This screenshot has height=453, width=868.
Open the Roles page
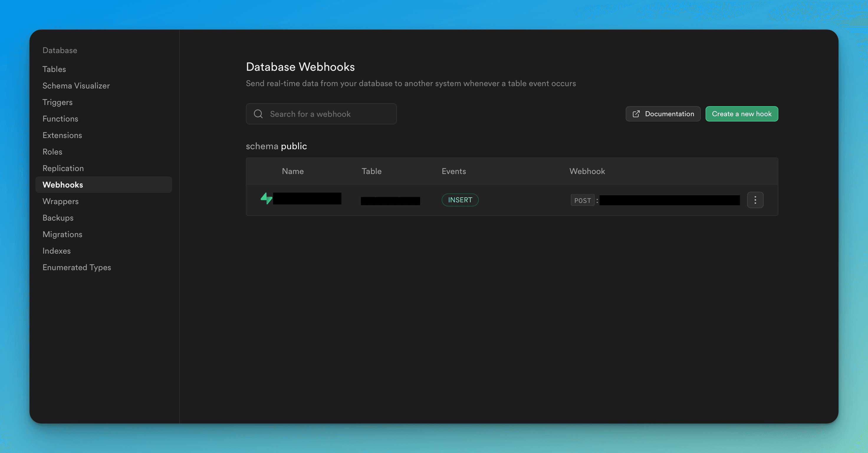tap(52, 152)
